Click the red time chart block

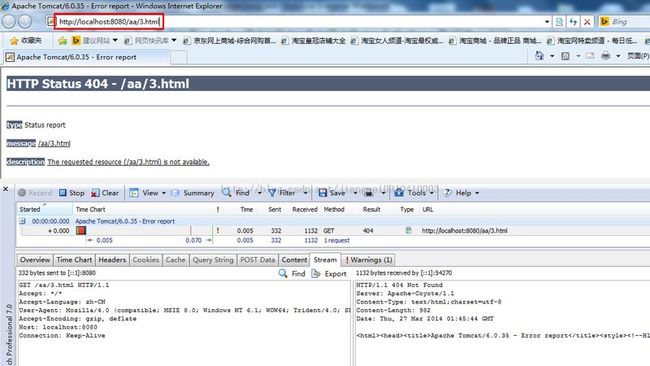pos(81,231)
